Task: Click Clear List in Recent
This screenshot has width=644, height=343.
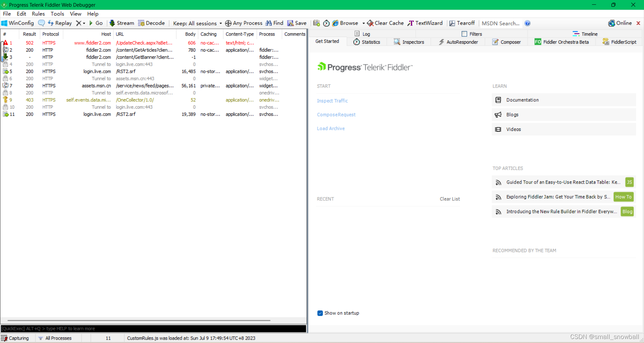Action: (450, 199)
